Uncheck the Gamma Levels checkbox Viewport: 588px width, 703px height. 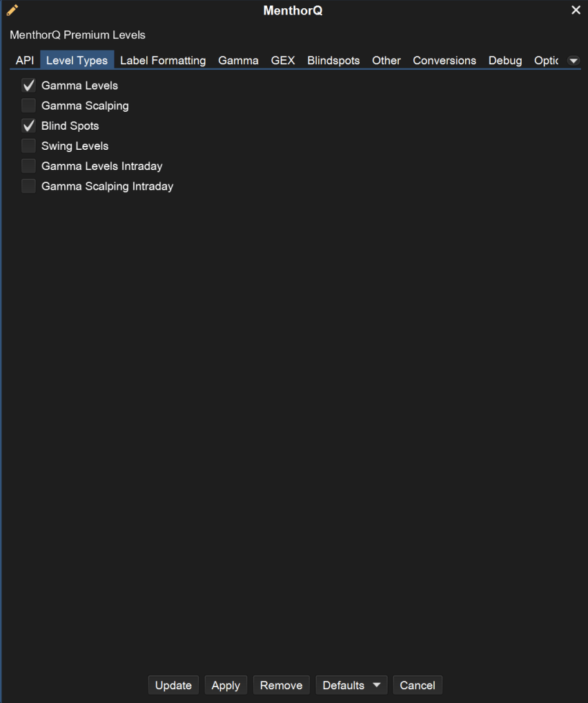tap(28, 85)
